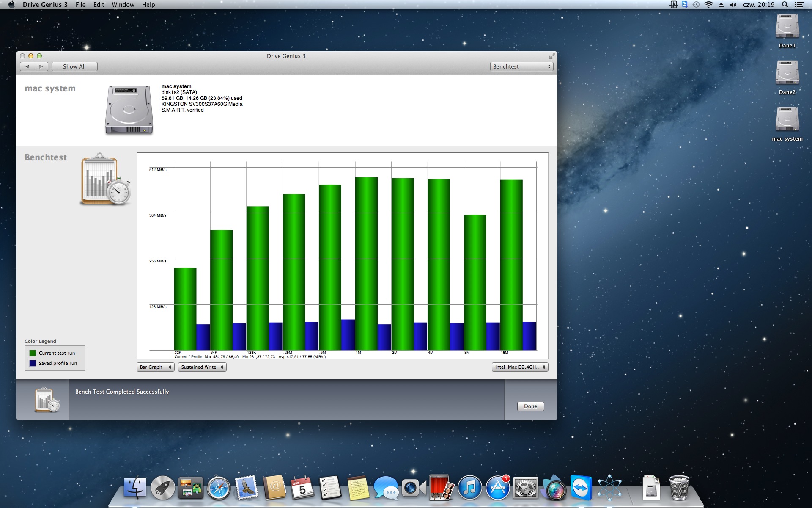Click the green Current test run swatch

click(33, 353)
